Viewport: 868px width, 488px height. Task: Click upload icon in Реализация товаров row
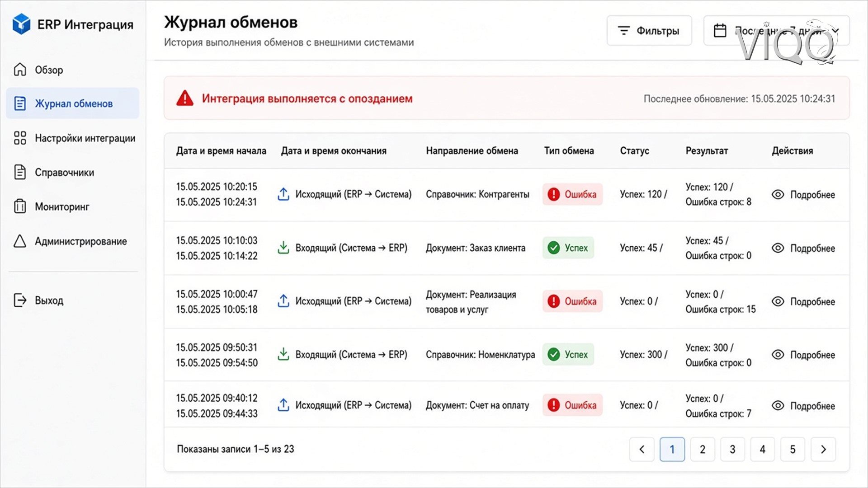click(283, 301)
